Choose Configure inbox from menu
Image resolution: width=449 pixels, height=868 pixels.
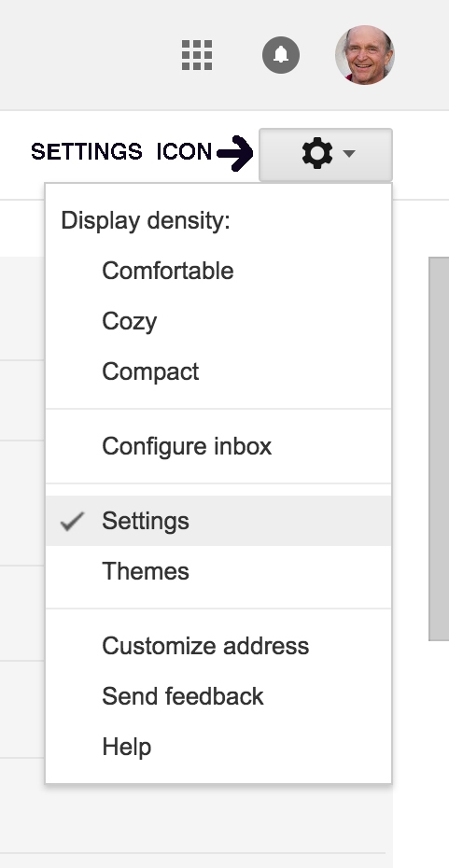218,446
